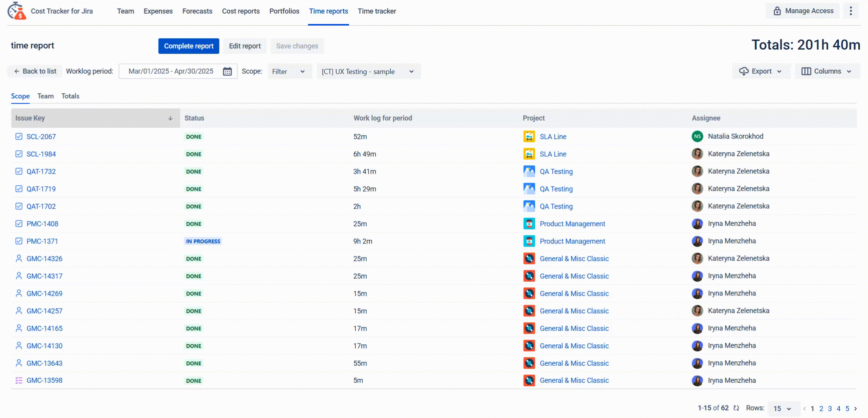868x418 pixels.
Task: Click the 9h 2m work log value
Action: click(363, 241)
